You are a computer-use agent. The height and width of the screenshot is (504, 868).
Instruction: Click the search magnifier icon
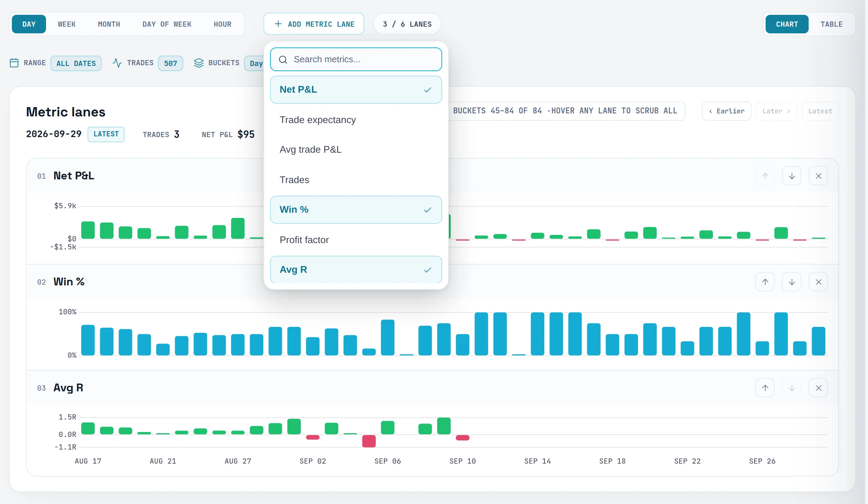[x=283, y=60]
